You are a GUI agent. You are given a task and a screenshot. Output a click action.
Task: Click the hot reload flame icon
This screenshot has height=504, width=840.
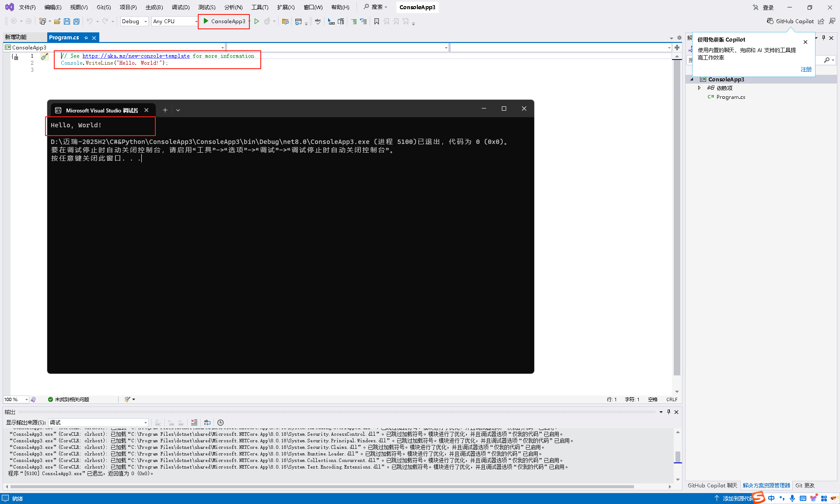[x=267, y=21]
